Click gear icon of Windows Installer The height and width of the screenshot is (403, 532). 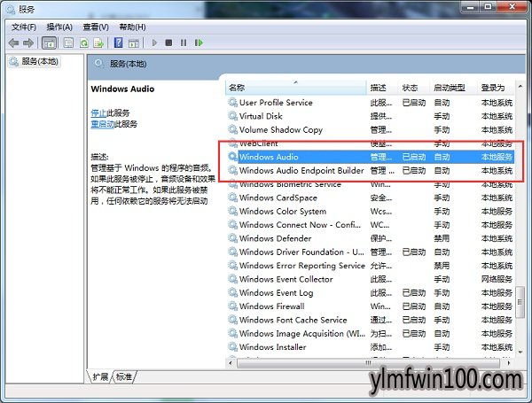click(232, 346)
